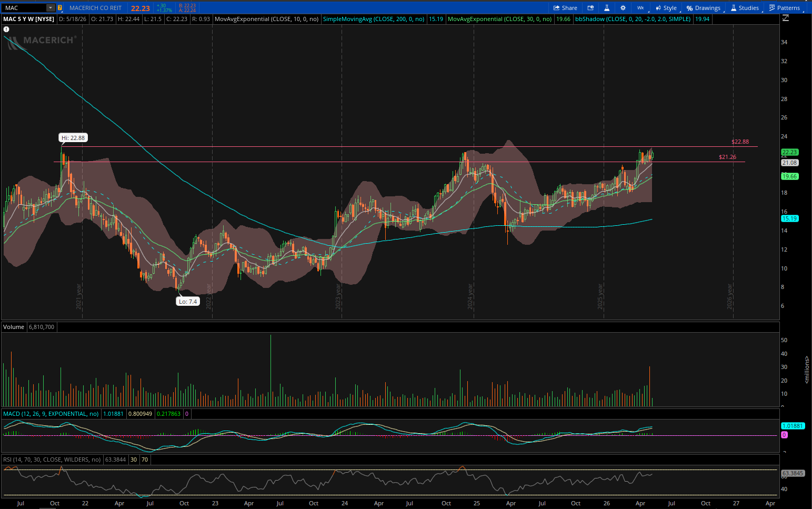This screenshot has height=509, width=812.
Task: Open the chart alert bubble icon
Action: 590,8
